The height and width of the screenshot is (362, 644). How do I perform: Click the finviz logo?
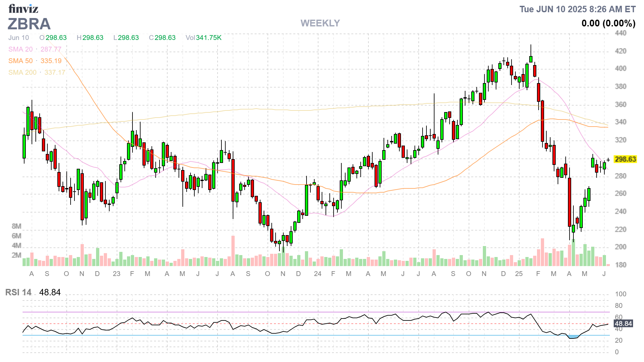[x=23, y=9]
